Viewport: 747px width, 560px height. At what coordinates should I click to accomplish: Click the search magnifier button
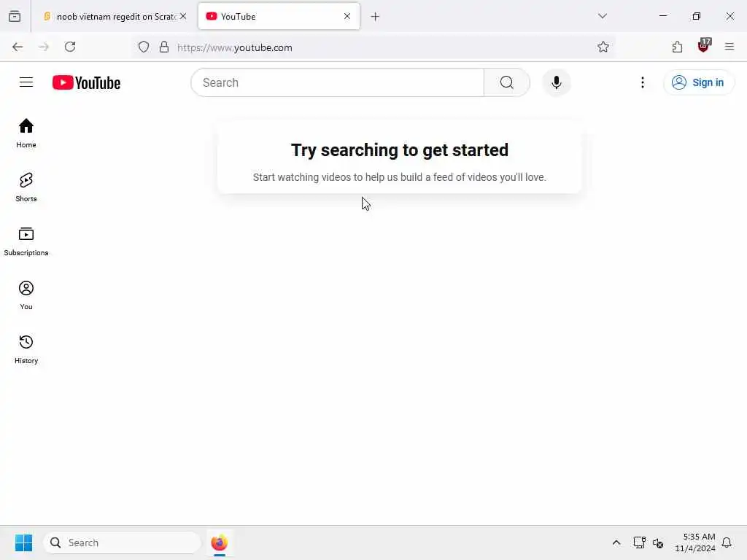point(506,82)
